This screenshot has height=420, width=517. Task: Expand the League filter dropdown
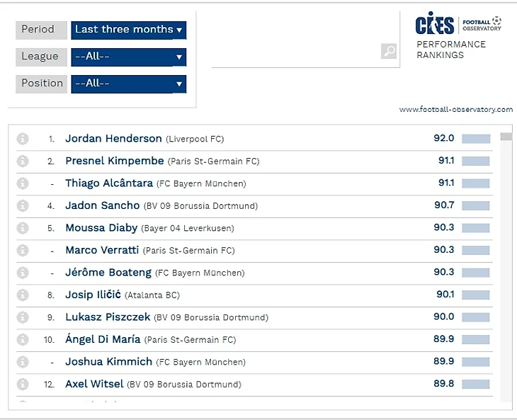point(128,57)
